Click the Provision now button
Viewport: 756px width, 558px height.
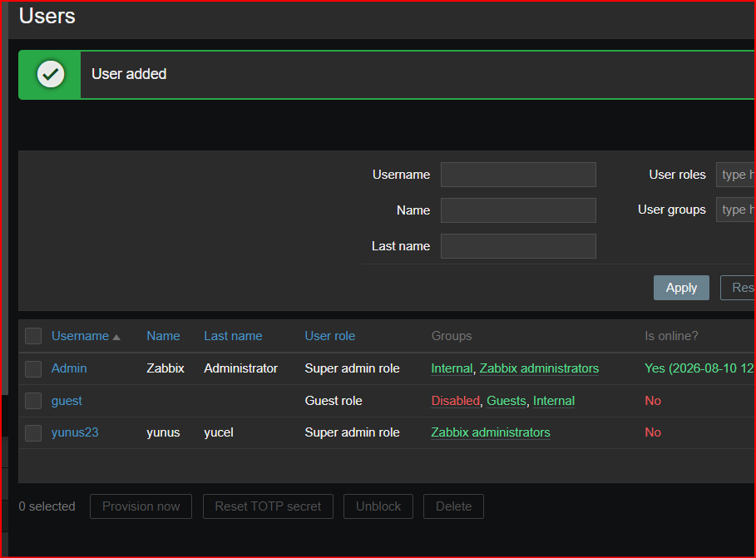[x=141, y=506]
